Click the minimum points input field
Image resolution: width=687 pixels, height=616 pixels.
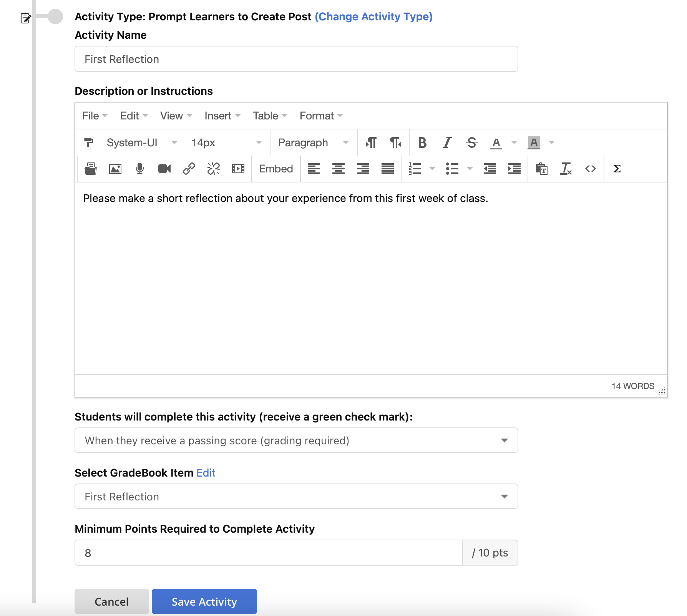[x=269, y=553]
